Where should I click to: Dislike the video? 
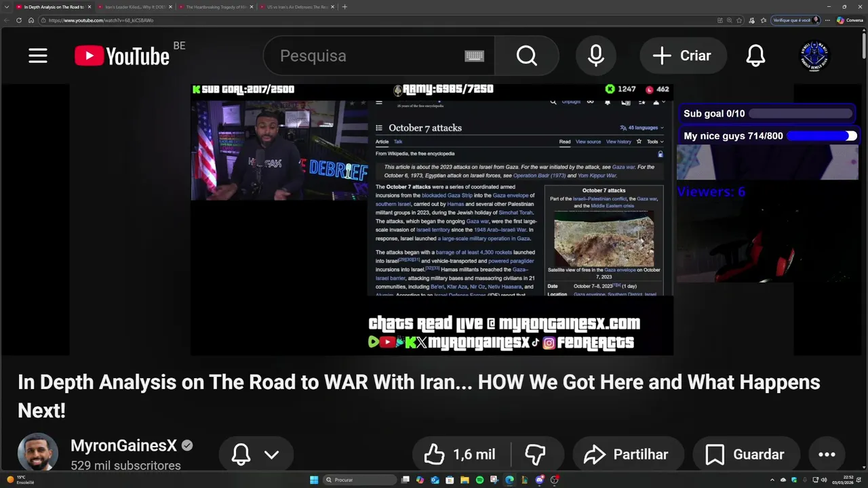(535, 454)
